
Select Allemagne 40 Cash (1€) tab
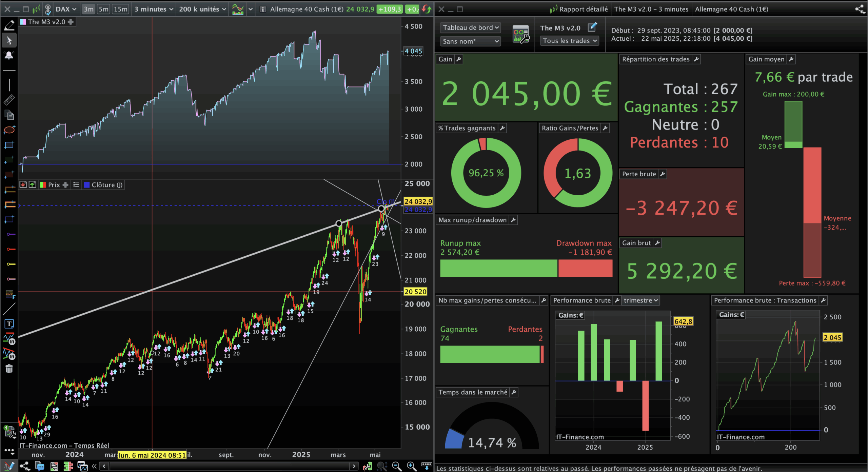(x=731, y=9)
